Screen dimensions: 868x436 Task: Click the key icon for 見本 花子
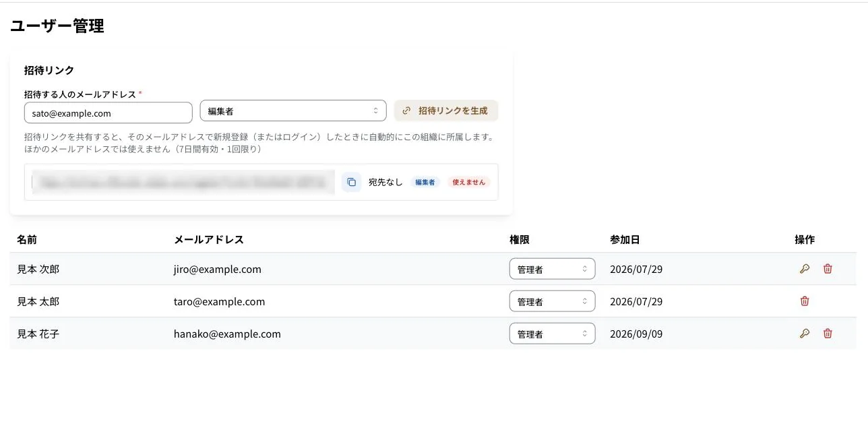804,334
